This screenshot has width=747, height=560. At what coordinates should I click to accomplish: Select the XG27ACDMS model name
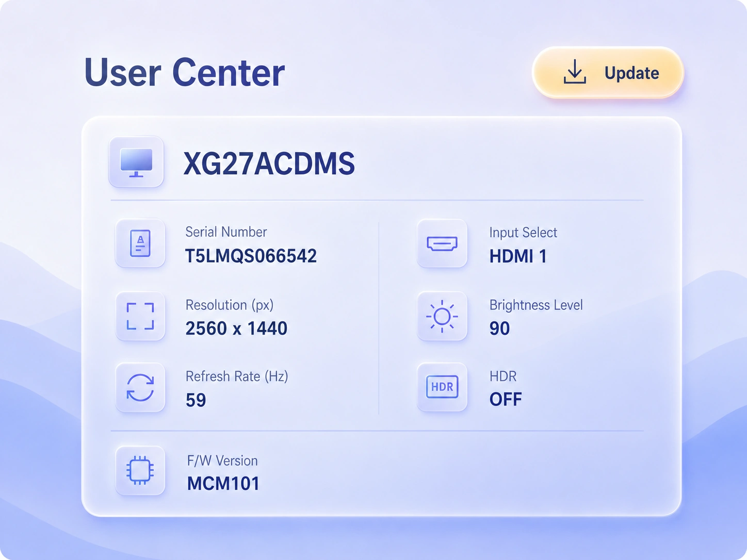tap(269, 163)
